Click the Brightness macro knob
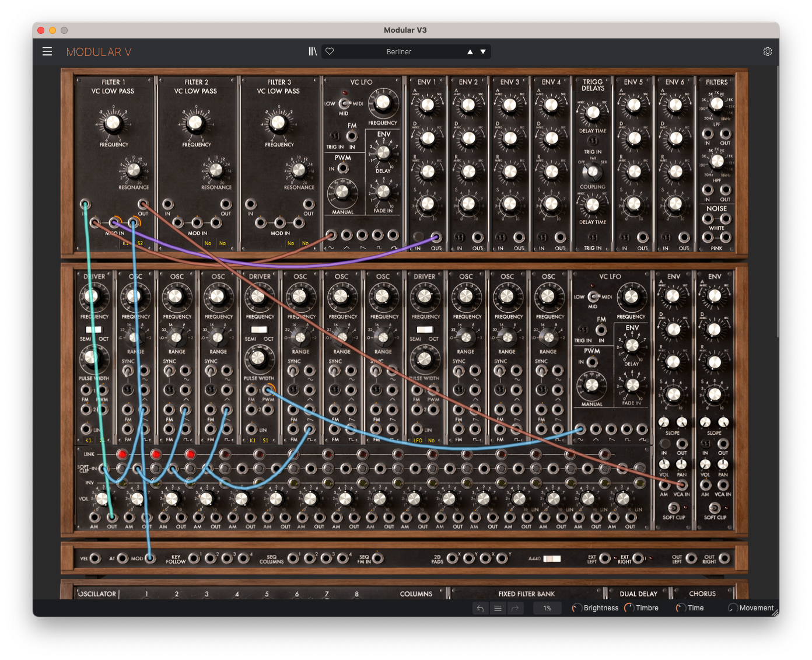The width and height of the screenshot is (812, 660). pyautogui.click(x=576, y=608)
